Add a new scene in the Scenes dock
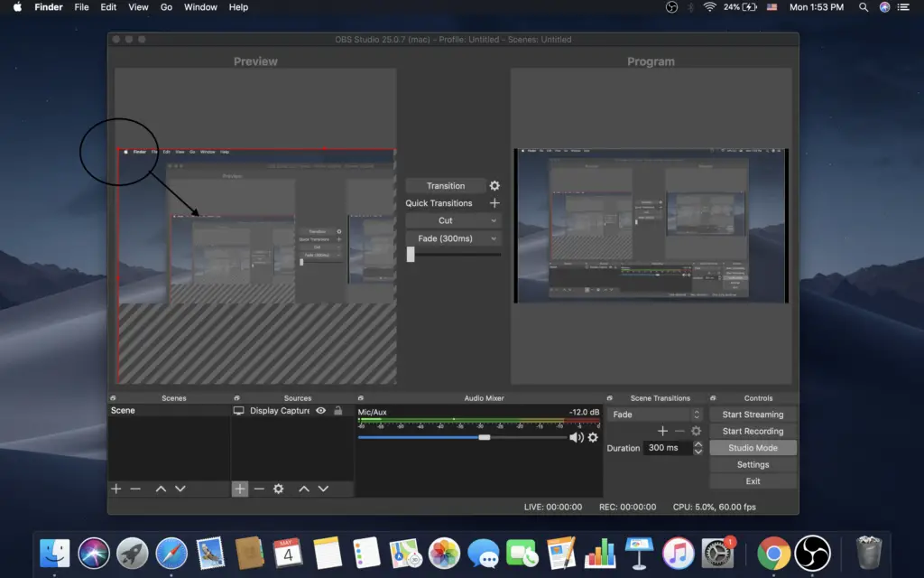This screenshot has width=924, height=578. point(116,489)
